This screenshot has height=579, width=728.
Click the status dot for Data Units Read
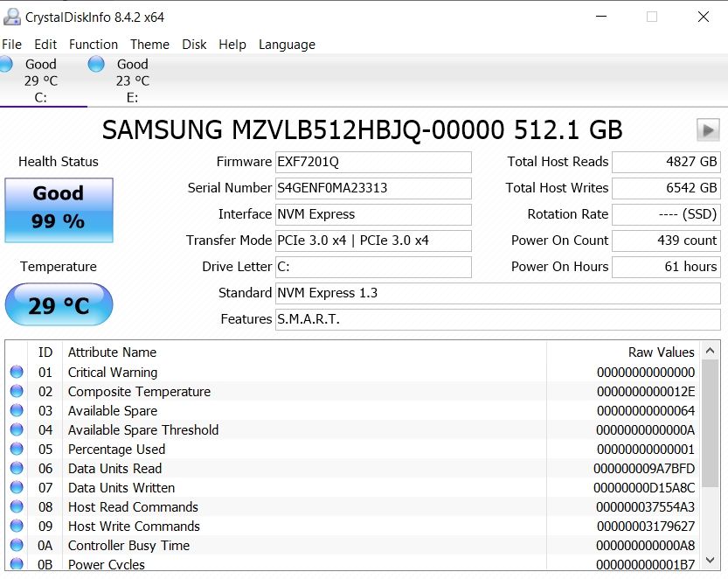coord(17,468)
